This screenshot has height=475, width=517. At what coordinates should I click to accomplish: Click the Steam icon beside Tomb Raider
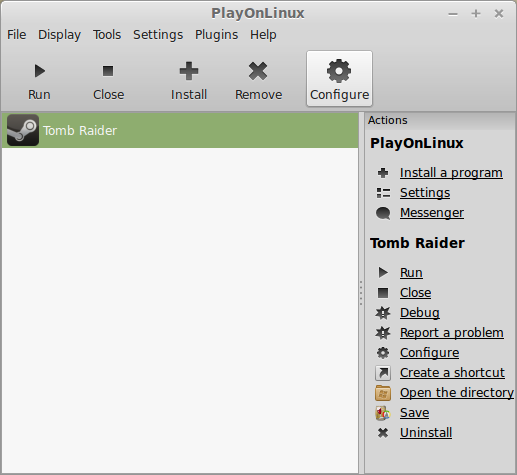point(23,130)
